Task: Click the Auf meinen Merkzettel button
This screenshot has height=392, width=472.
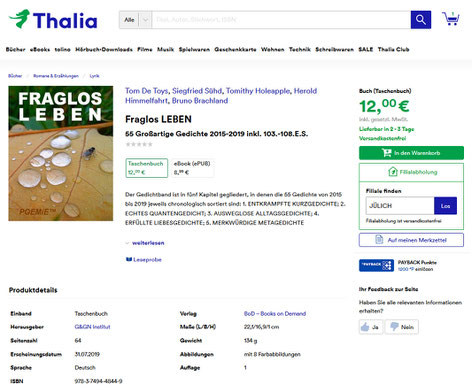Action: [411, 240]
